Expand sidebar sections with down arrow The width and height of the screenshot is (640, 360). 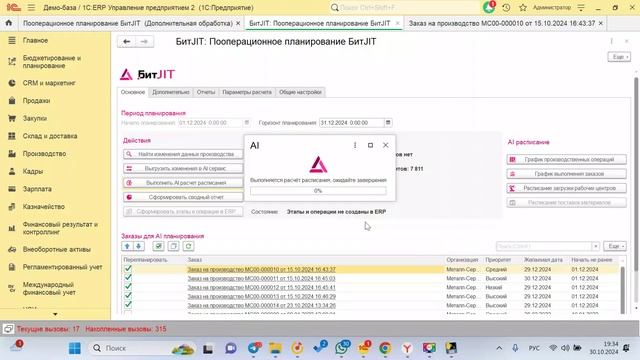tap(55, 314)
